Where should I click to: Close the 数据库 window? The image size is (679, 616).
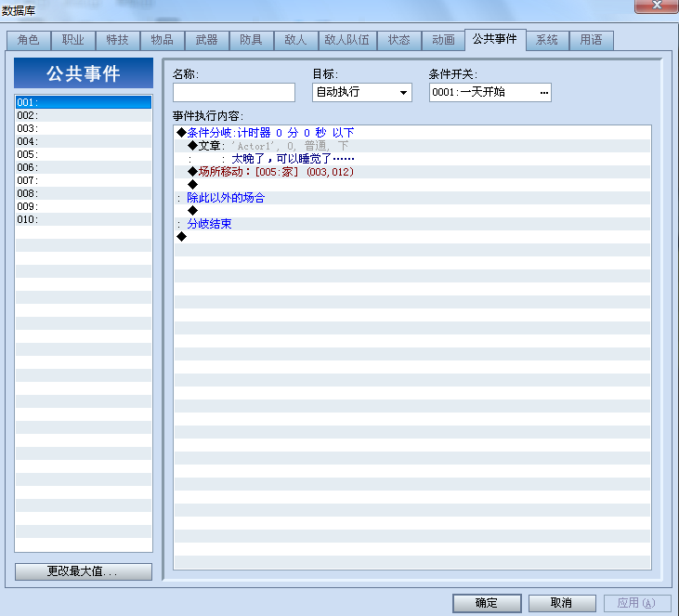coord(656,7)
